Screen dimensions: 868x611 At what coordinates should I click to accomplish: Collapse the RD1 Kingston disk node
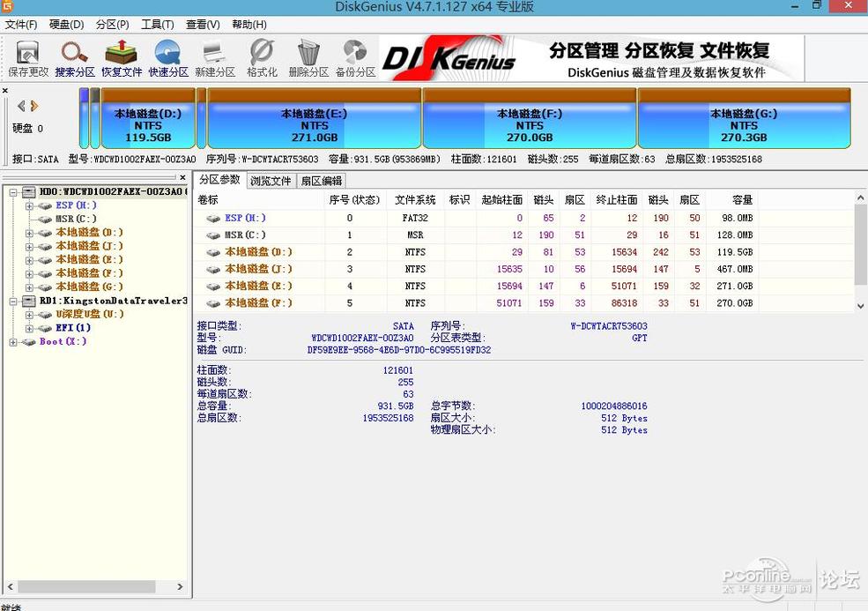[13, 302]
